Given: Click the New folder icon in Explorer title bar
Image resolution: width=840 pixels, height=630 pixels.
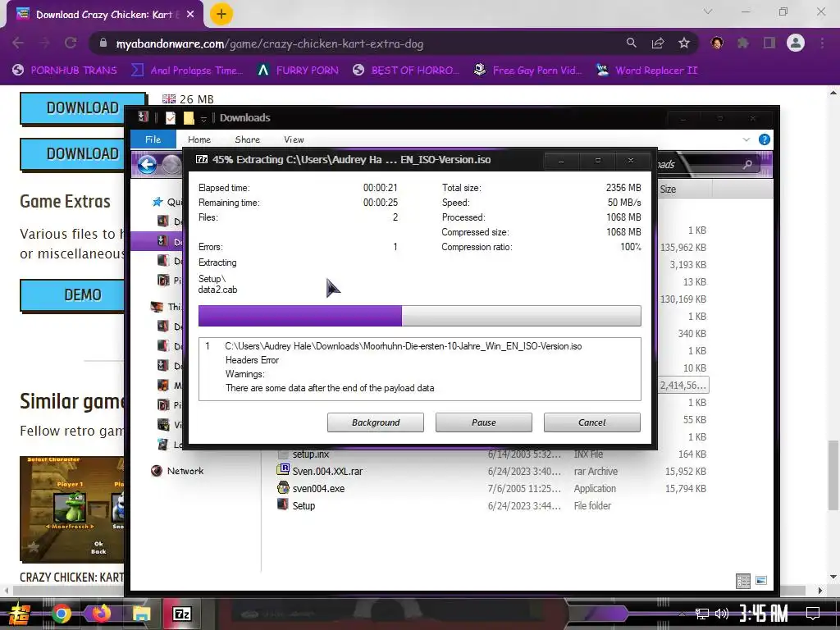Looking at the screenshot, I should [x=189, y=118].
